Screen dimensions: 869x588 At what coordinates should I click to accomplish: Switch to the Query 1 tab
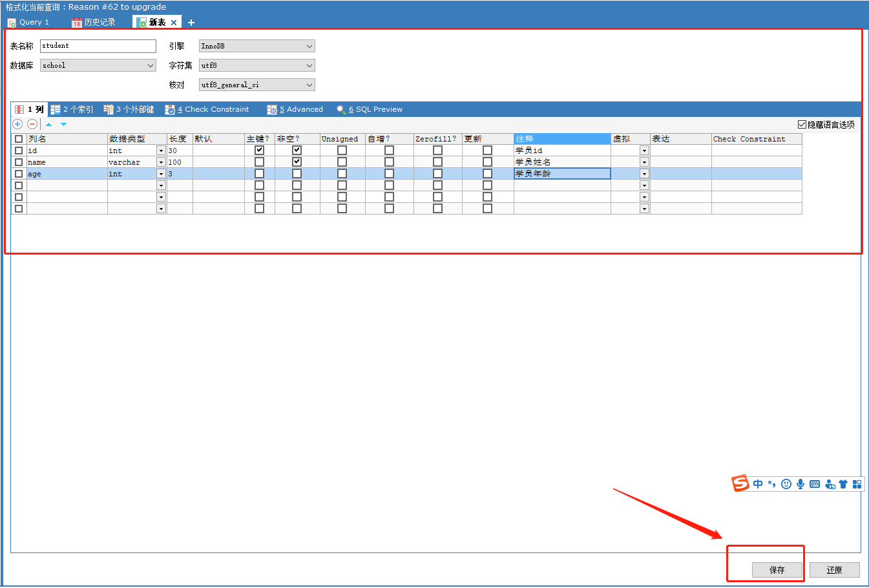pos(28,22)
